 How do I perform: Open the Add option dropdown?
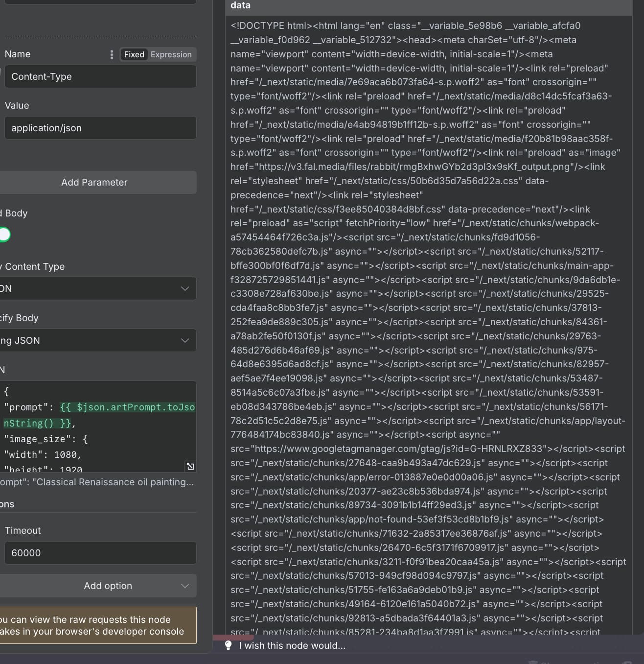coord(98,586)
